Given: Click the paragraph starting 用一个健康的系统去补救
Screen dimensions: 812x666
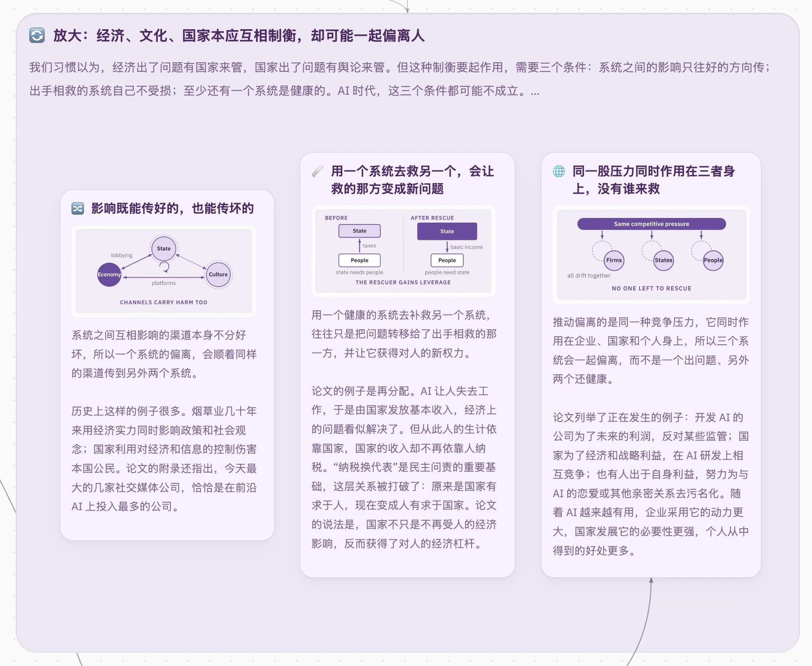Looking at the screenshot, I should [x=404, y=334].
